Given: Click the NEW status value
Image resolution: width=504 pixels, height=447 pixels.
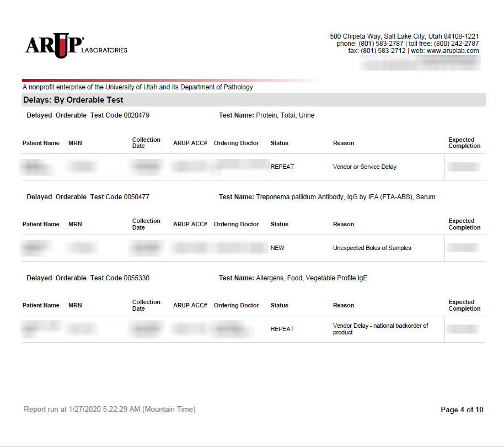Looking at the screenshot, I should tap(277, 248).
